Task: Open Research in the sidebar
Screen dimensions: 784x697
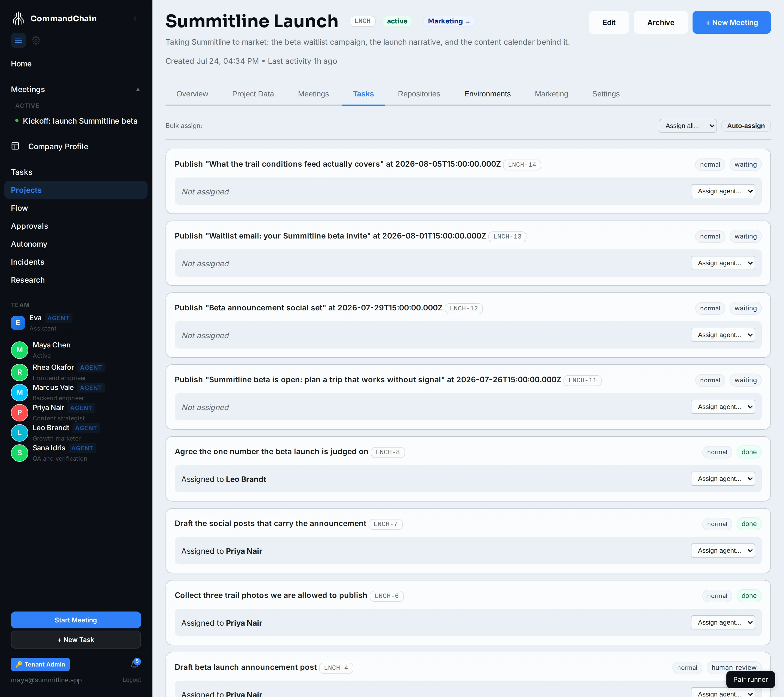Action: click(x=76, y=280)
